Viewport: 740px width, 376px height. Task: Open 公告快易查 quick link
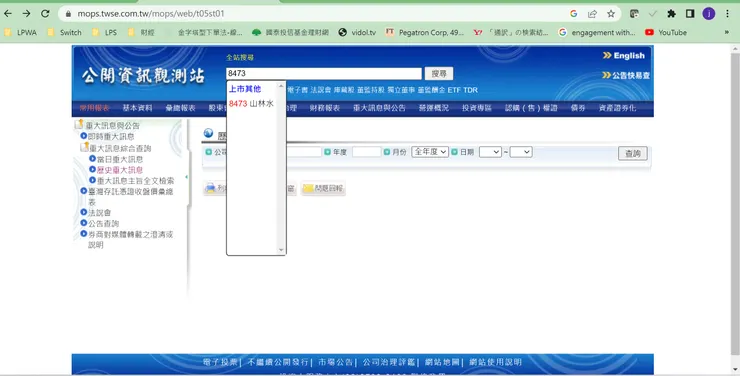[626, 75]
